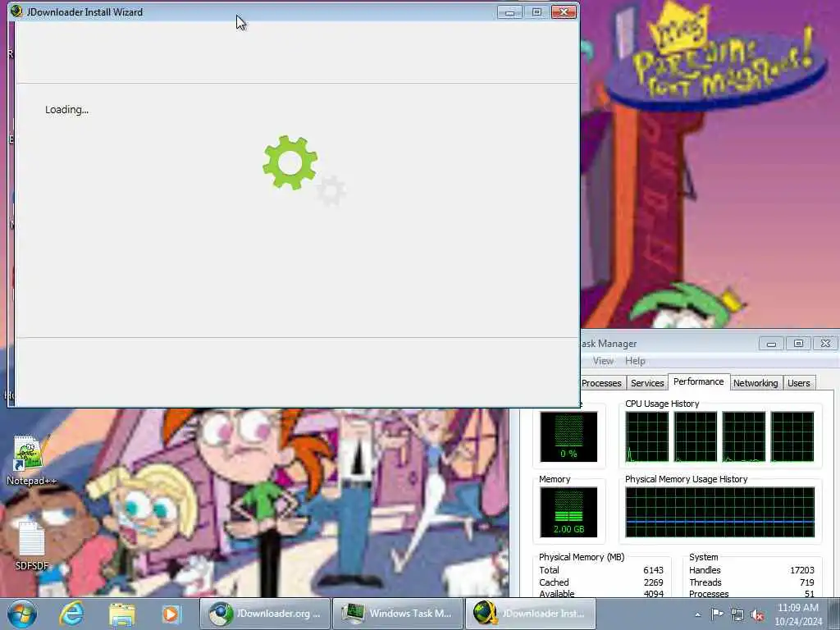Click the date 10/24/2024 in the tray
This screenshot has height=630, width=840.
(x=798, y=622)
